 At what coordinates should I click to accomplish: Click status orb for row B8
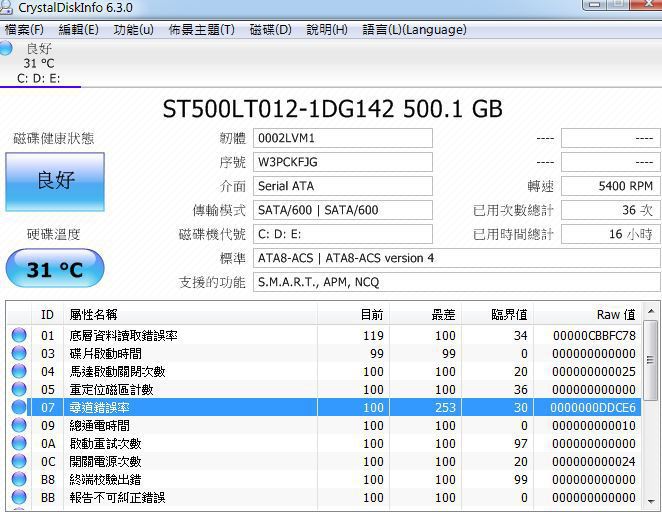[x=19, y=479]
